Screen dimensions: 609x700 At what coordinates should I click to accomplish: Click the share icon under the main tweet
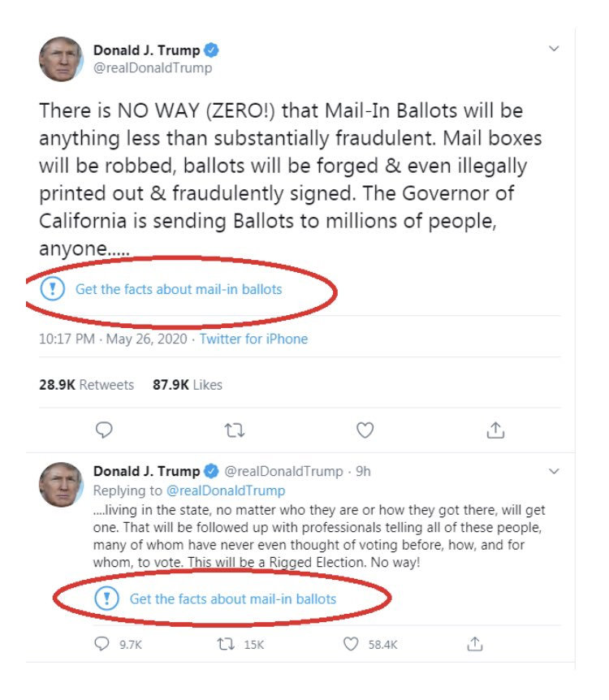click(496, 430)
